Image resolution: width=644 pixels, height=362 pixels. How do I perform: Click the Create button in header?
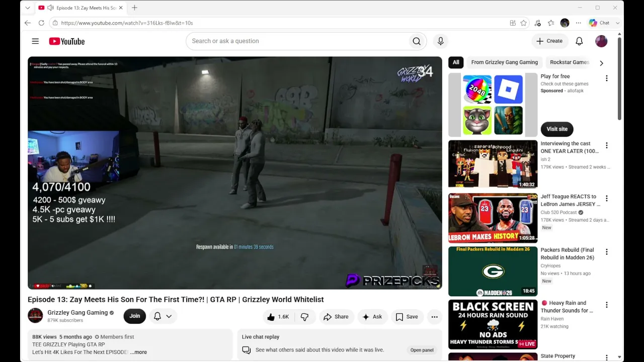point(549,41)
